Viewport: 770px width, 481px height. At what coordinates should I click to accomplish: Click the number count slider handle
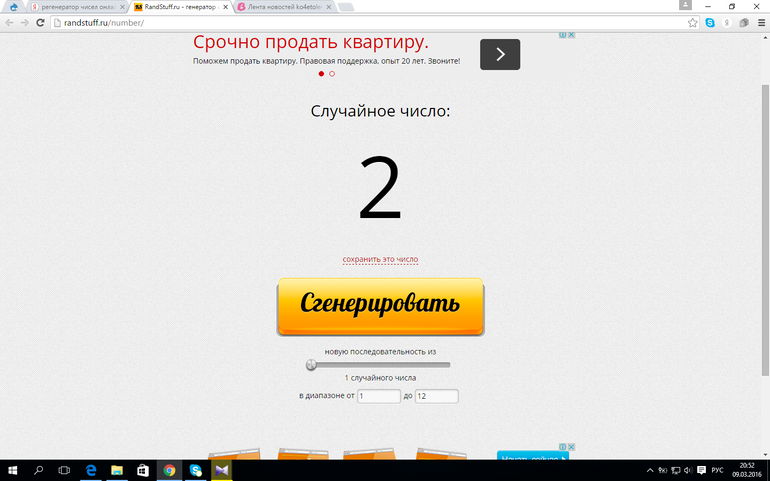tap(311, 365)
